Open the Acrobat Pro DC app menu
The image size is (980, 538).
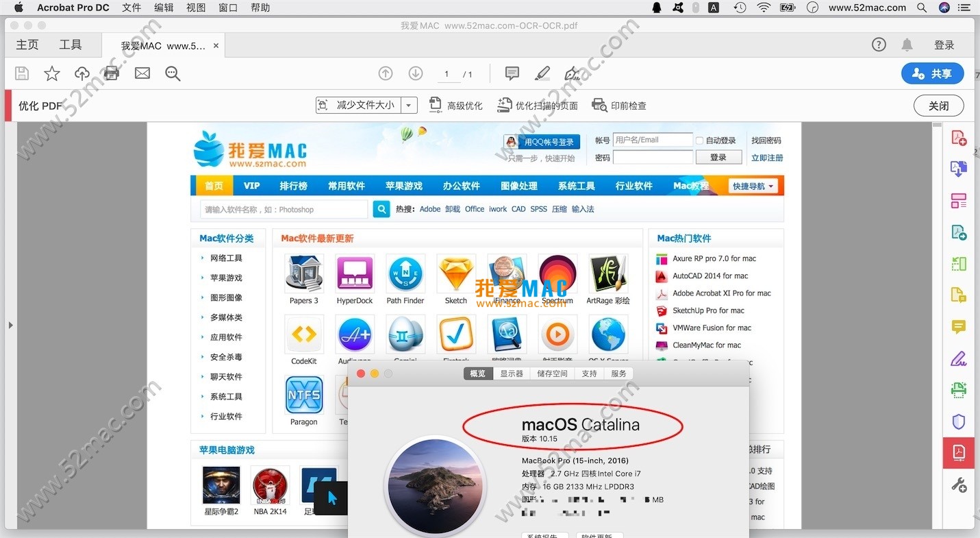point(73,8)
